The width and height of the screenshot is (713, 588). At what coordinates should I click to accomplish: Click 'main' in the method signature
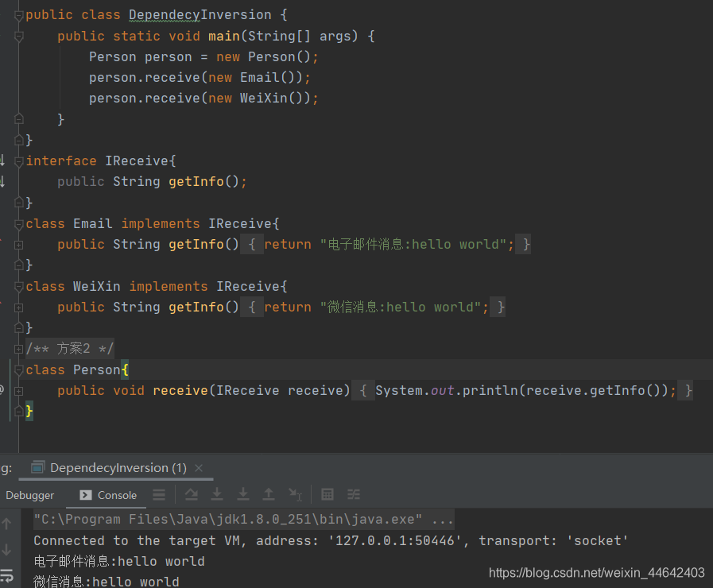pyautogui.click(x=224, y=36)
